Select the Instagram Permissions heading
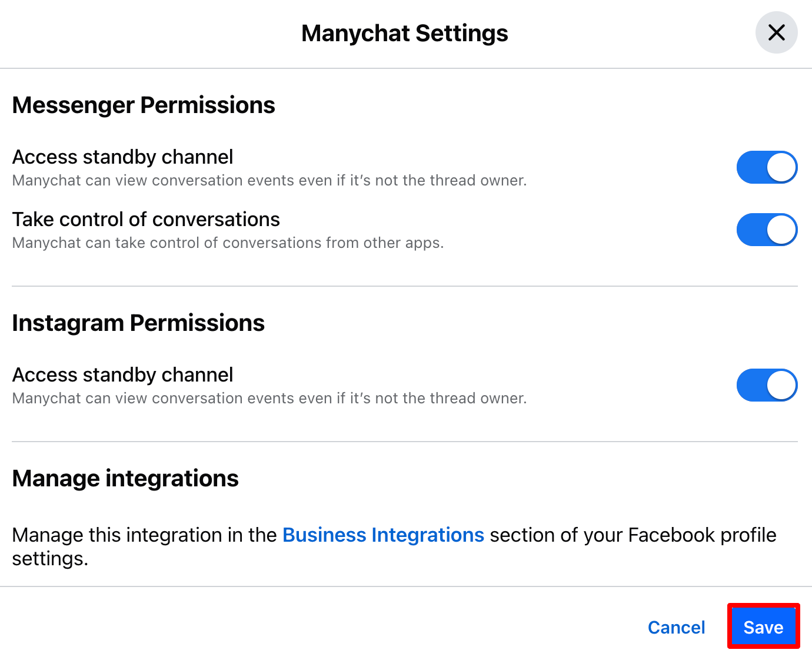 click(138, 323)
